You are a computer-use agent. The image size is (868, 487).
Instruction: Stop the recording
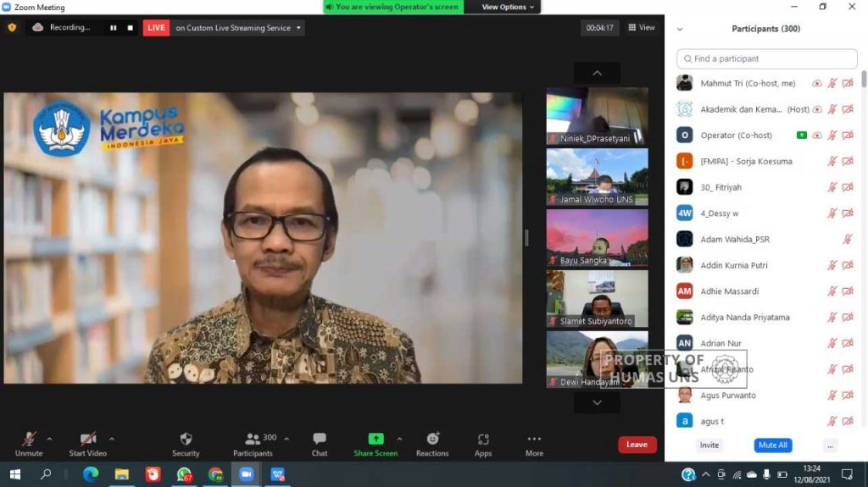point(130,28)
